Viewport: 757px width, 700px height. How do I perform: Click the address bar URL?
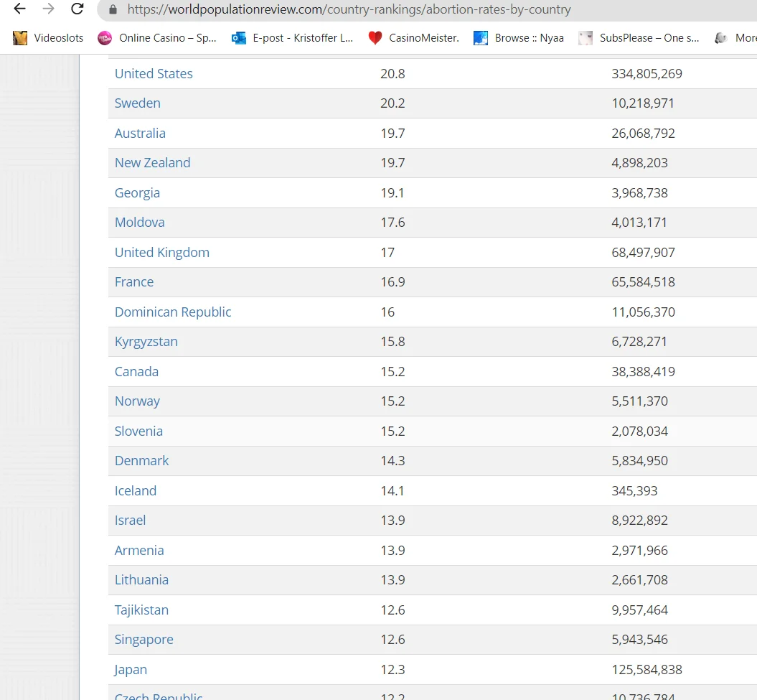coord(349,9)
